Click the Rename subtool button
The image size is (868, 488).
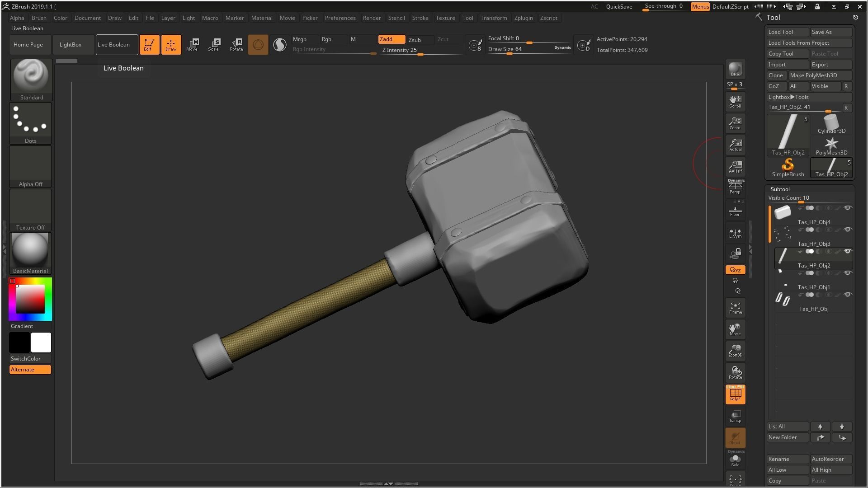tap(788, 459)
